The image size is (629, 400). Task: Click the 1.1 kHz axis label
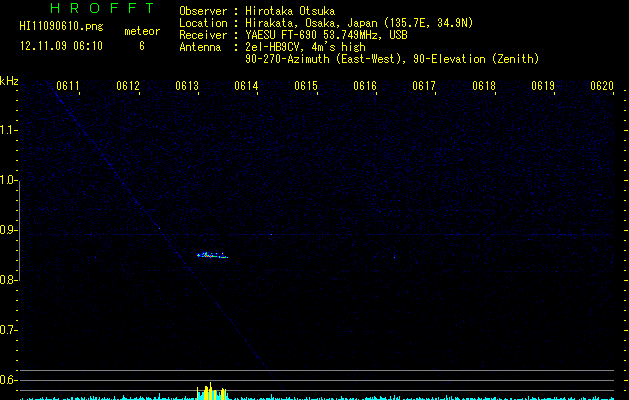point(9,130)
